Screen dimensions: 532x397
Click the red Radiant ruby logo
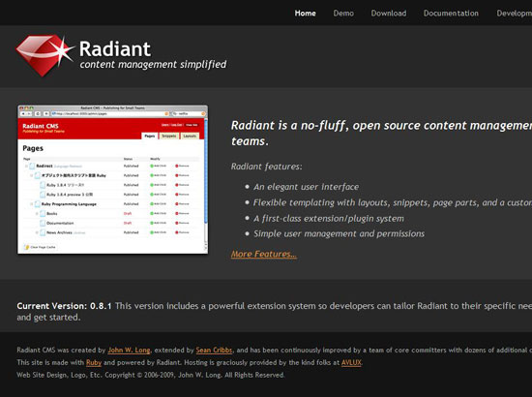[x=44, y=55]
